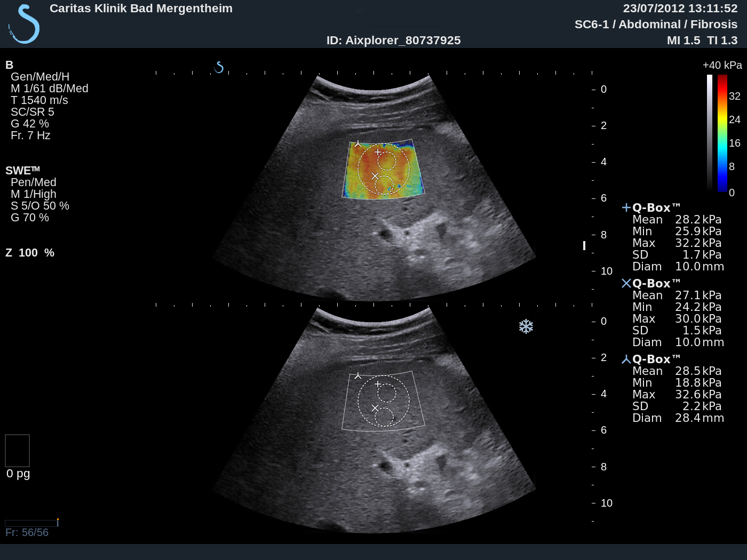
Task: Click the focal zone marker on the depth ruler
Action: tap(584, 245)
